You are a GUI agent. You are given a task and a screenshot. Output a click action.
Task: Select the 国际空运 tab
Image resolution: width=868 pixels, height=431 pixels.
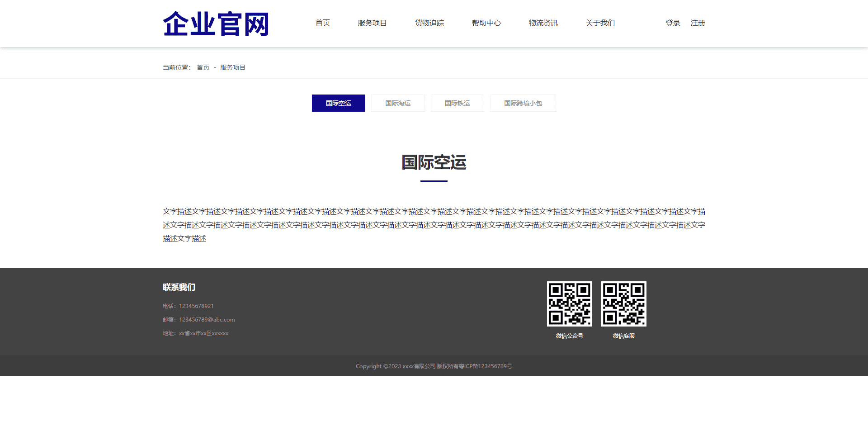point(339,103)
